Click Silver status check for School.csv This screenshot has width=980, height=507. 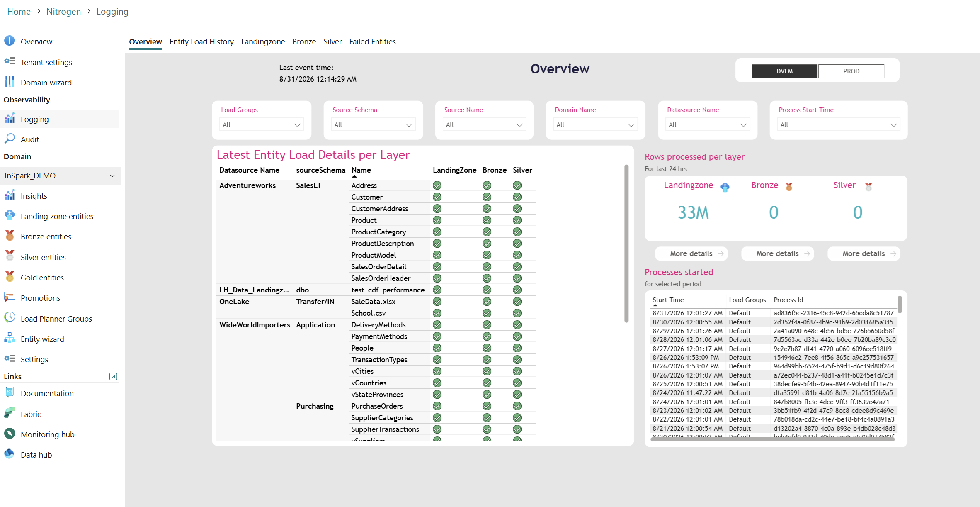(x=517, y=313)
